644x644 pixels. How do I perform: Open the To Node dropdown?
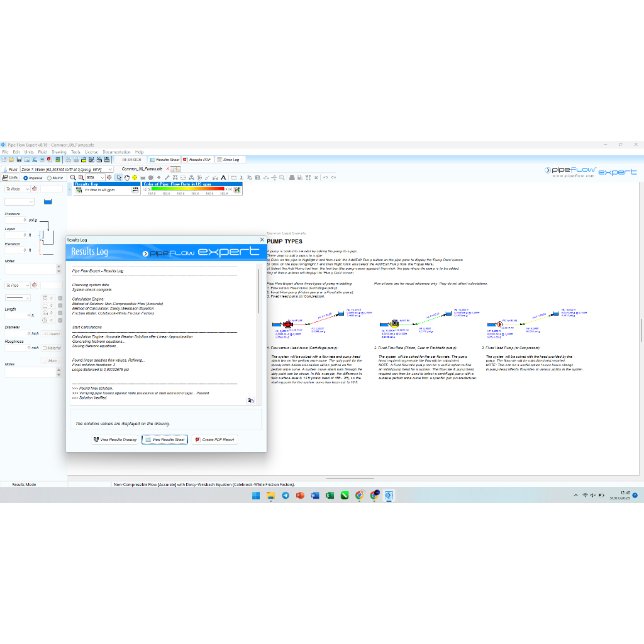tap(17, 189)
